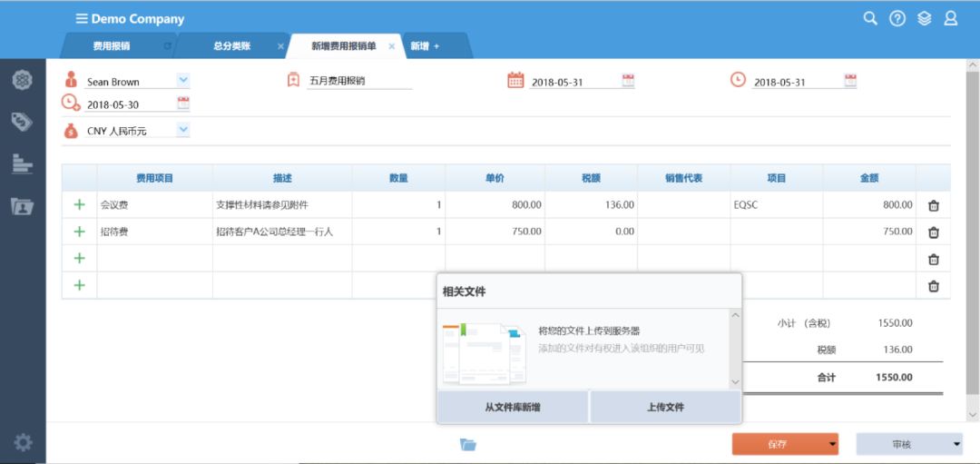
Task: Open the dropdown arrow beside 保存 button
Action: (831, 444)
